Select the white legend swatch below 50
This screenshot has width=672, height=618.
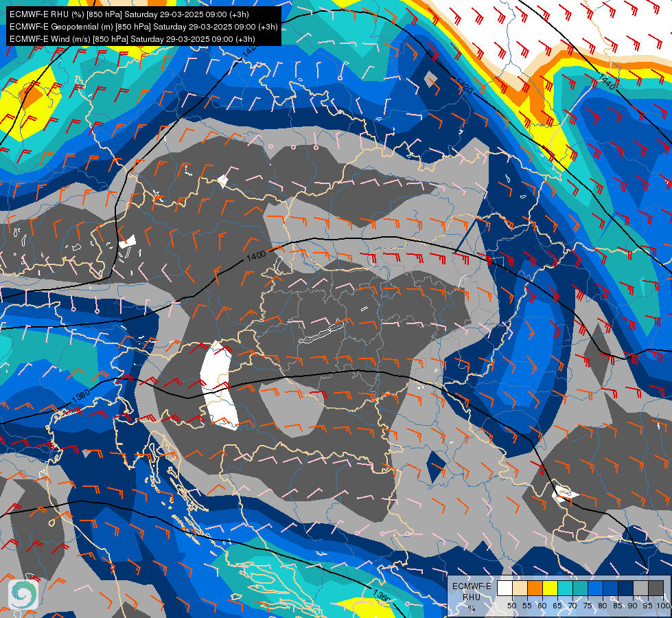coord(505,588)
